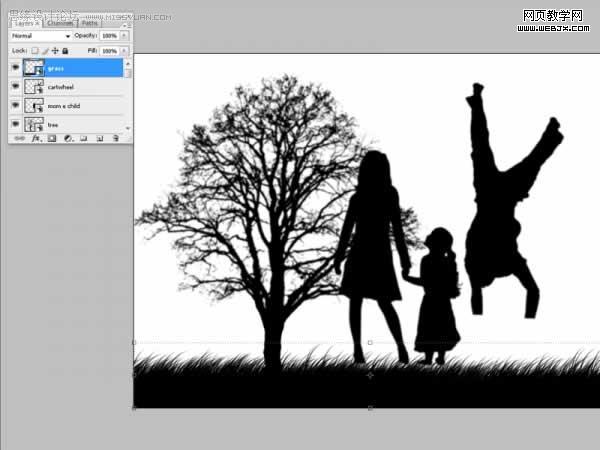Create new fill or adjustment layer
Viewport: 600px width, 450px height.
point(68,138)
